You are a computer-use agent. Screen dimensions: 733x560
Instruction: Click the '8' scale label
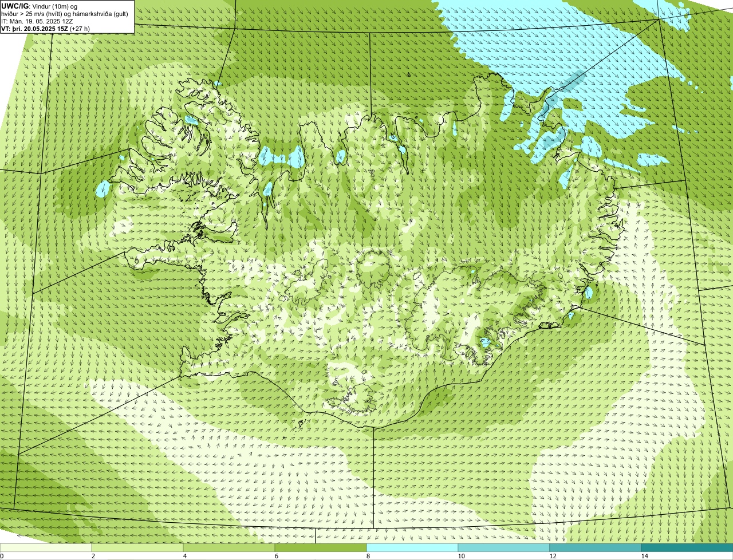[368, 556]
